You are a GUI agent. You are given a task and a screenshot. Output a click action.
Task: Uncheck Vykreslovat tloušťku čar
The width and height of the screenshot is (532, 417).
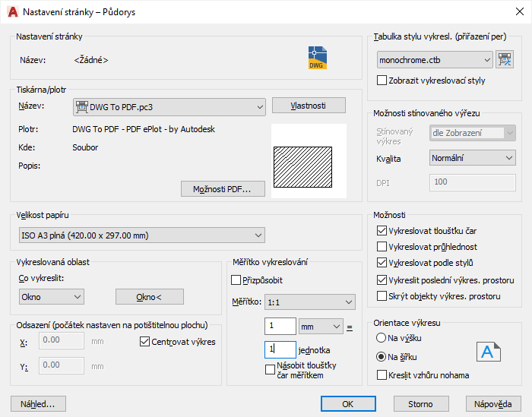click(382, 231)
